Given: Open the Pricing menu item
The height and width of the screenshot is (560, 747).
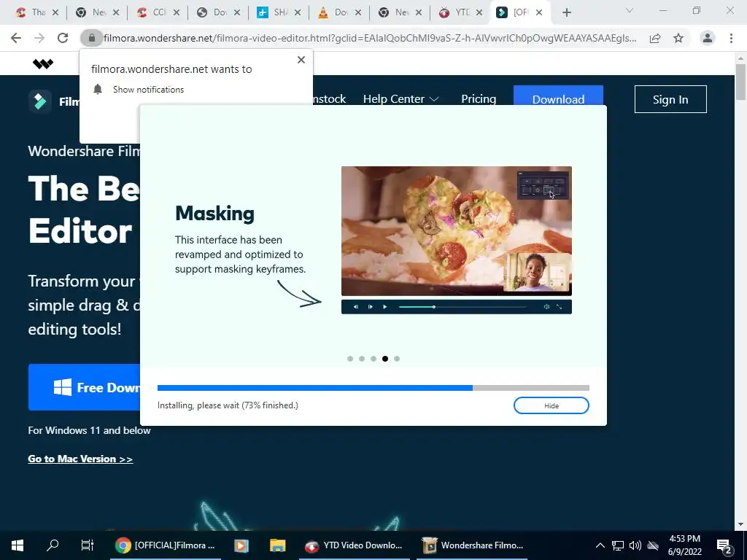Looking at the screenshot, I should (x=479, y=99).
